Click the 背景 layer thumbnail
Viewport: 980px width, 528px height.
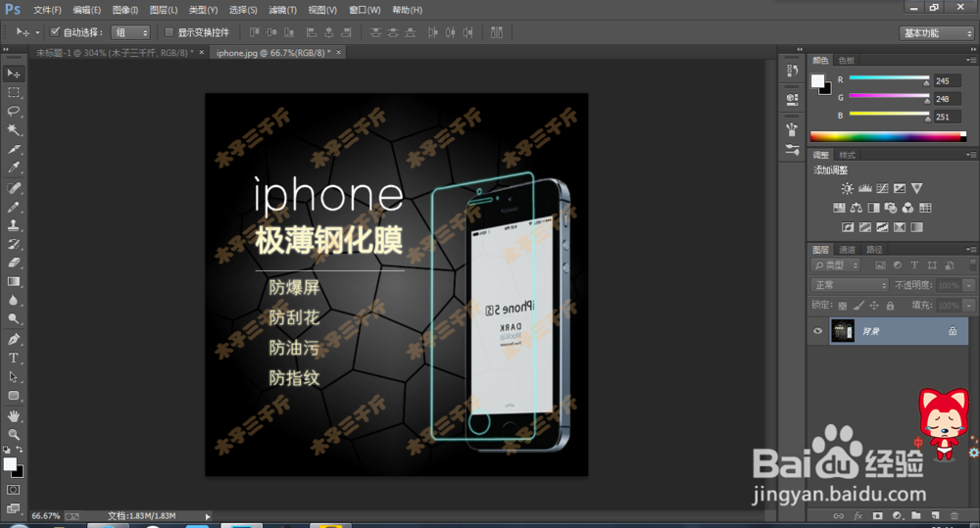(x=843, y=331)
